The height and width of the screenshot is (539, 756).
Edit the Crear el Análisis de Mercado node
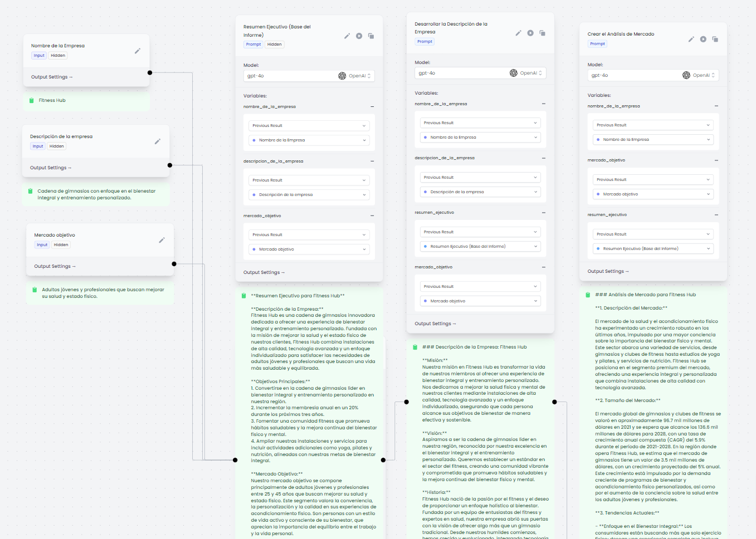[691, 40]
